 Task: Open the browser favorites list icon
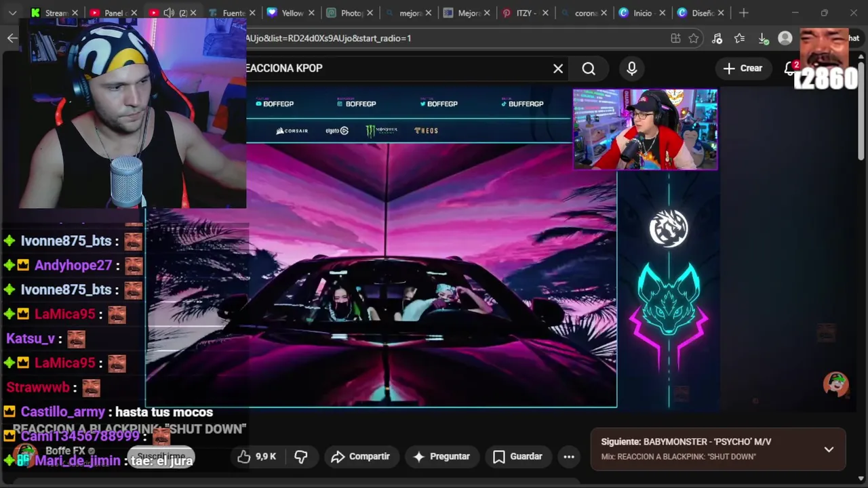[739, 39]
